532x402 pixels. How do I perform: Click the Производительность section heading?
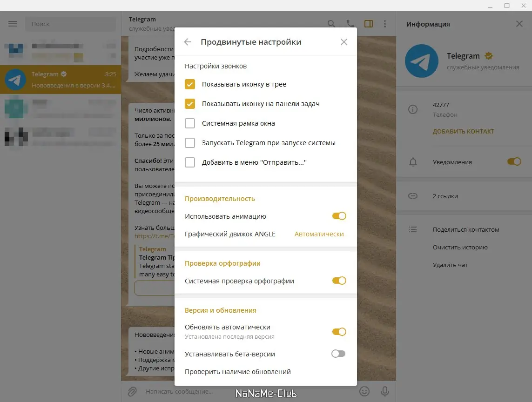tap(220, 199)
